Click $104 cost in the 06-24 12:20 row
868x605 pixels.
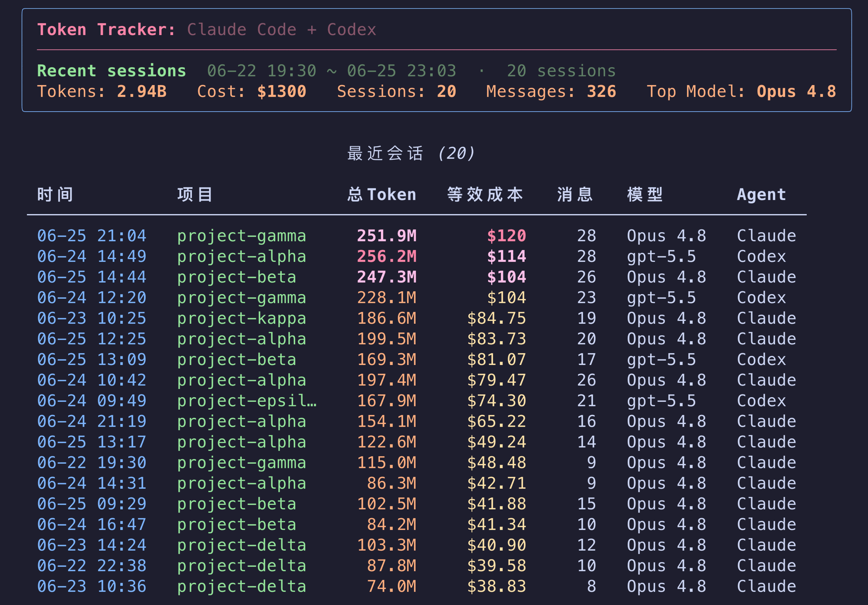coord(506,298)
